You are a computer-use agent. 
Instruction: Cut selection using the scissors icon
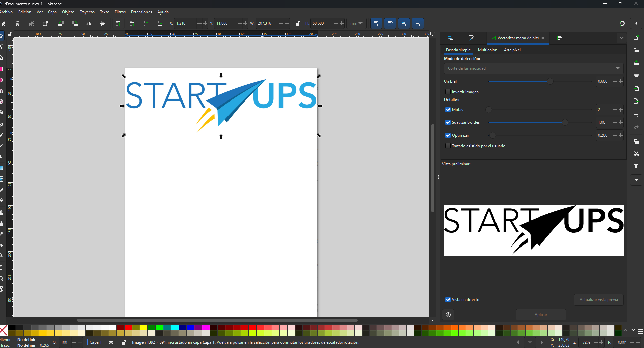[637, 154]
